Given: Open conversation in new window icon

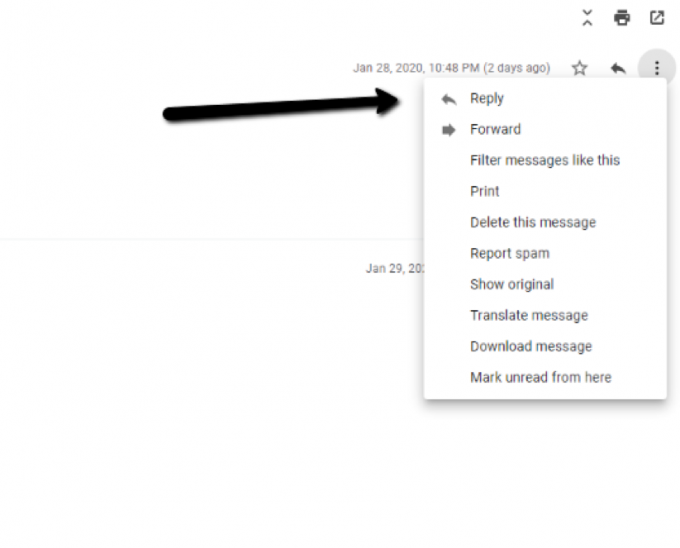Looking at the screenshot, I should tap(657, 18).
